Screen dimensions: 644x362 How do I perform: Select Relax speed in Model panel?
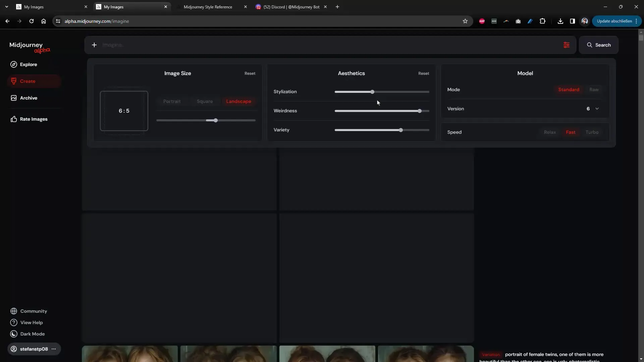pos(549,132)
